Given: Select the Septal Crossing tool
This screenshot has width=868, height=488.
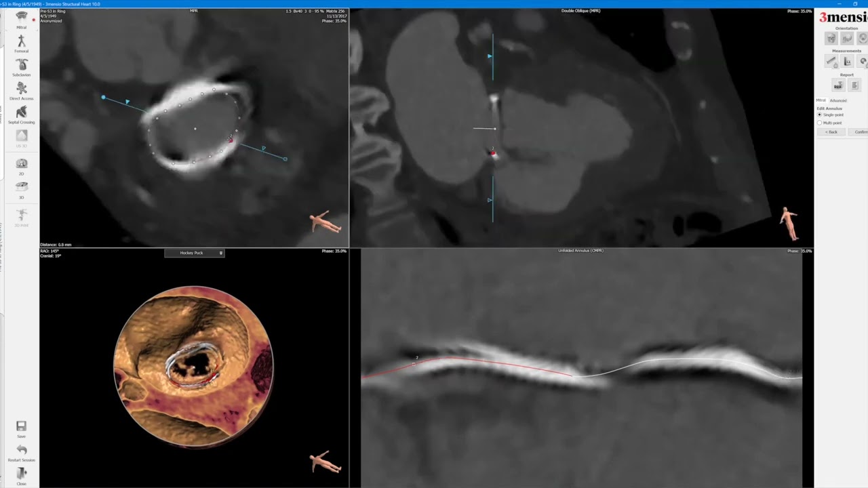Looking at the screenshot, I should [x=21, y=112].
